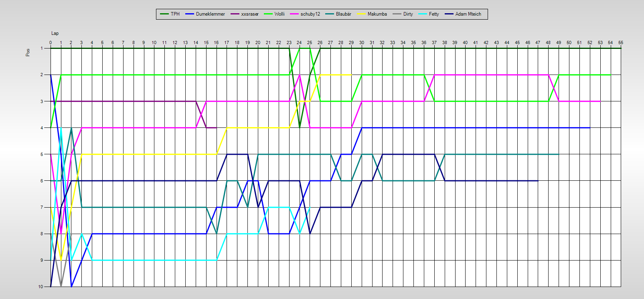Select position 4 axis label

(41, 128)
